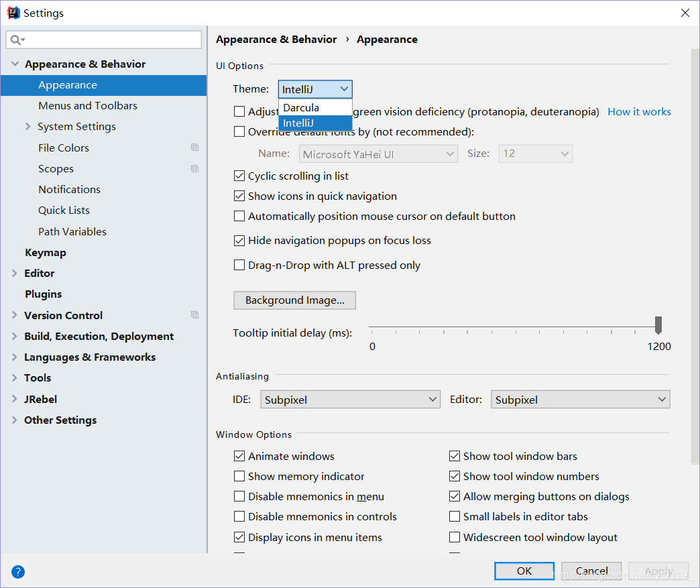The width and height of the screenshot is (700, 588).
Task: Click the IntelliJ logo in title bar
Action: pyautogui.click(x=13, y=13)
